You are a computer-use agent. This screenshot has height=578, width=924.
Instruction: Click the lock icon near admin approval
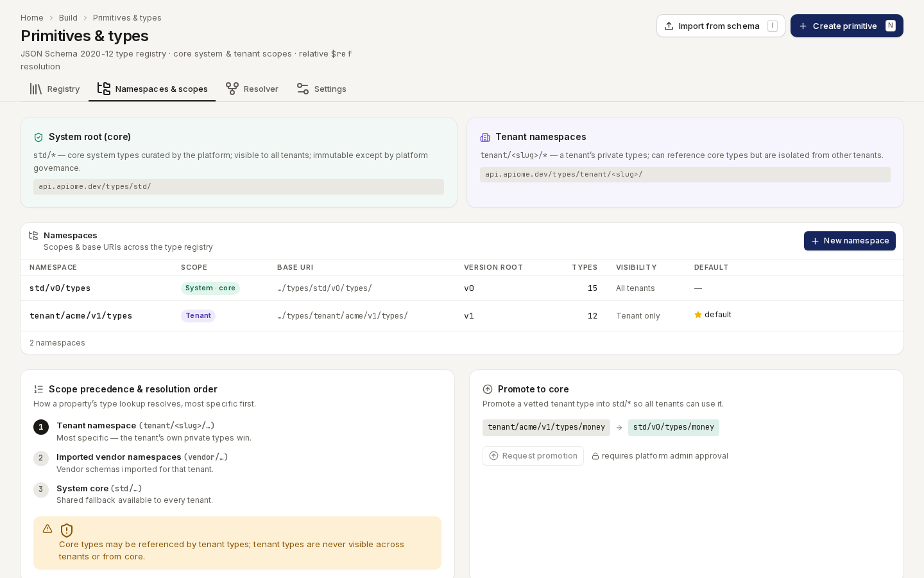click(595, 456)
